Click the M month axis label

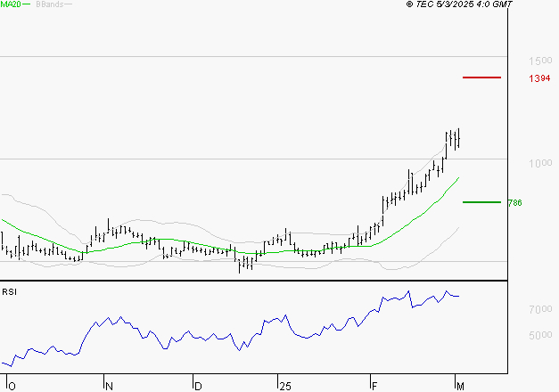(x=460, y=387)
